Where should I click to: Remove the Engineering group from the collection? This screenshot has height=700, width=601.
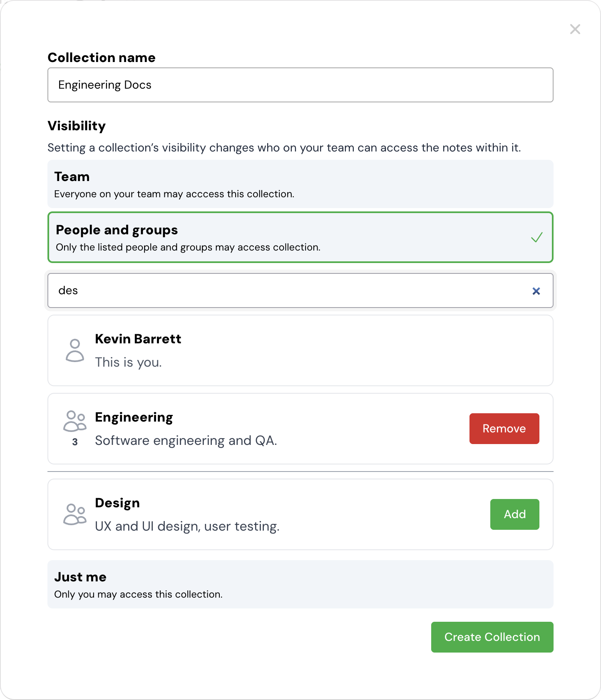[x=504, y=428]
